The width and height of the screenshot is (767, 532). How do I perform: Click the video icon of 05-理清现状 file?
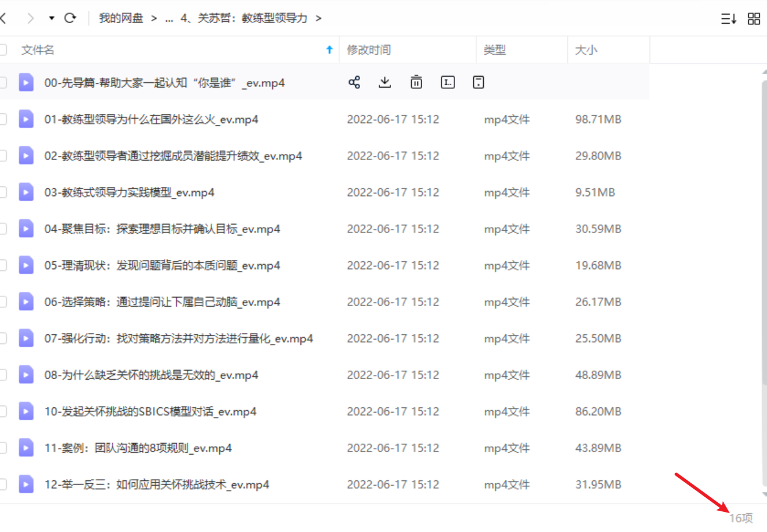[x=26, y=265]
